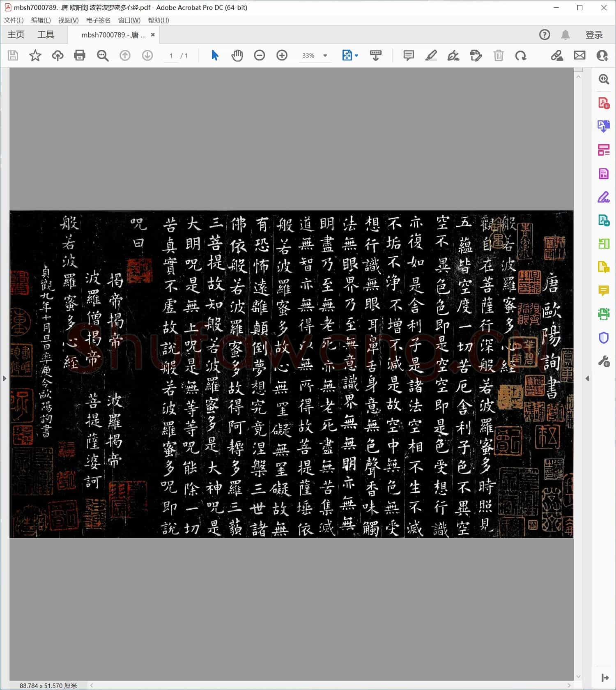Switch to the 工具 tab

46,35
